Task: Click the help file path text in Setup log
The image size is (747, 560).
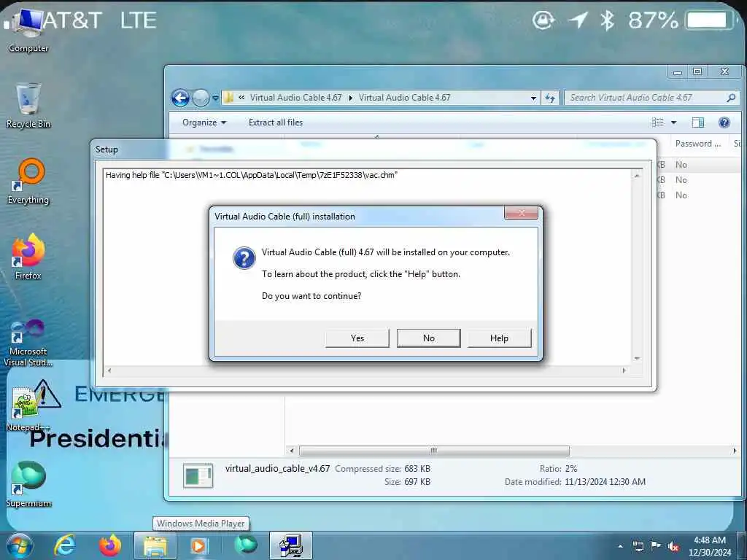Action: point(252,175)
